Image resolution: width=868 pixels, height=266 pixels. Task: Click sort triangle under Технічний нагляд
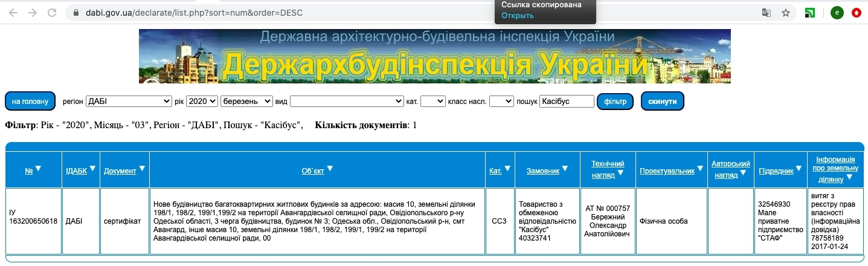coord(620,173)
